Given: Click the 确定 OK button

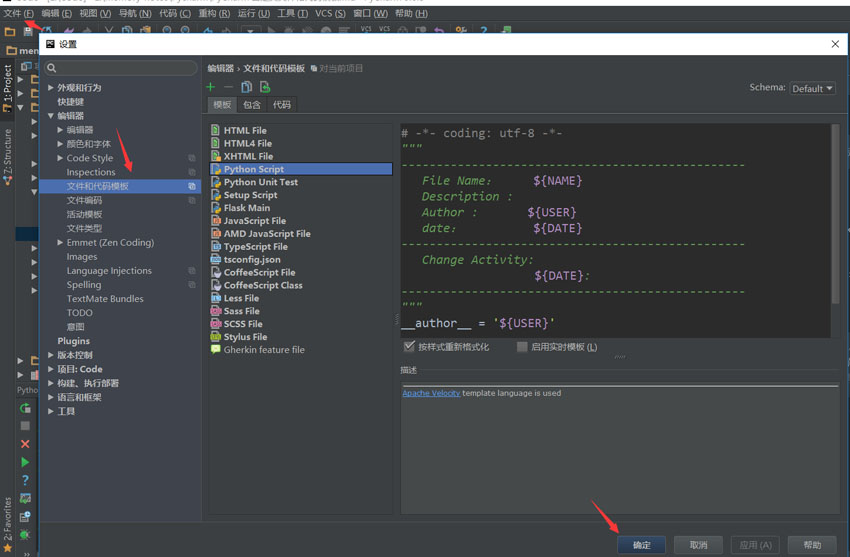Looking at the screenshot, I should coord(641,545).
